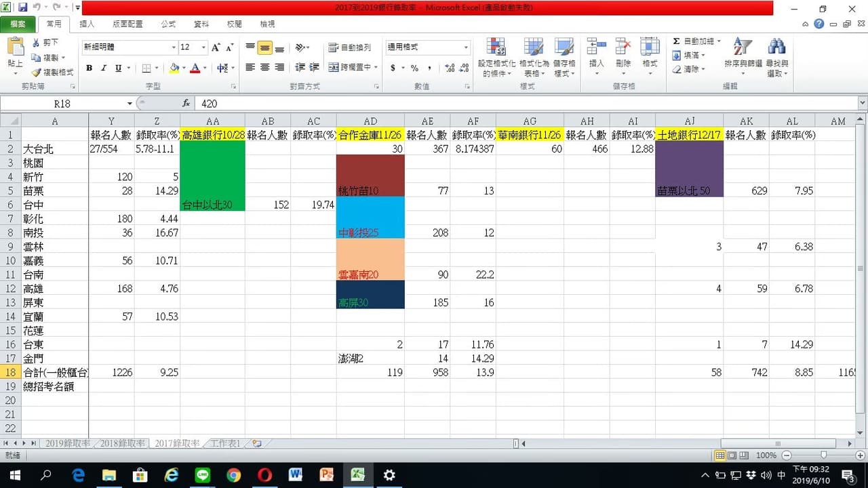Toggle Bold formatting
The image size is (868, 488).
coord(89,68)
